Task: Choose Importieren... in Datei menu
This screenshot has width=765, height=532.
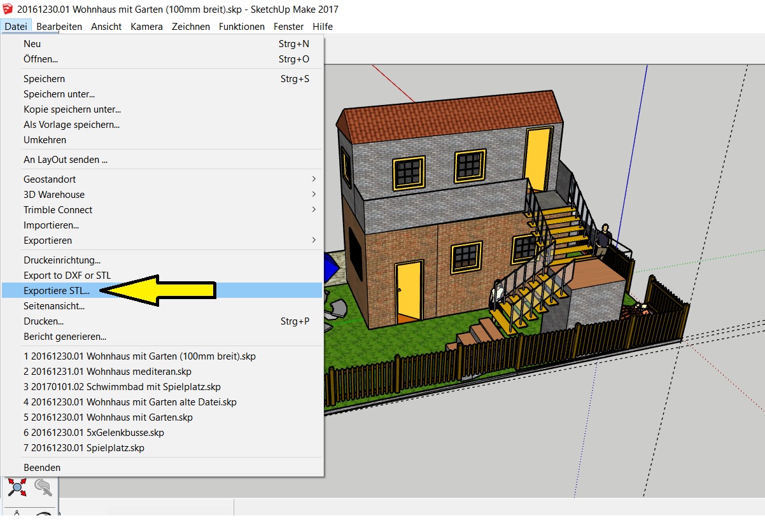Action: 52,225
